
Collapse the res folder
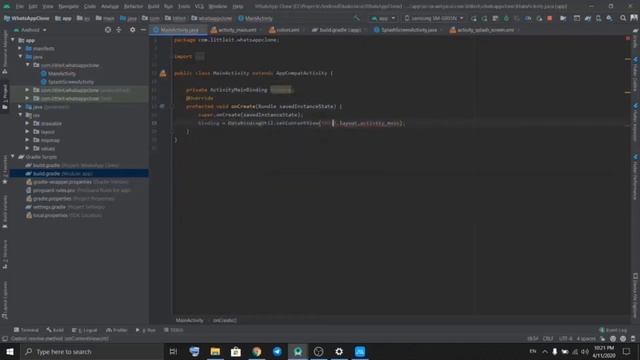pos(20,115)
